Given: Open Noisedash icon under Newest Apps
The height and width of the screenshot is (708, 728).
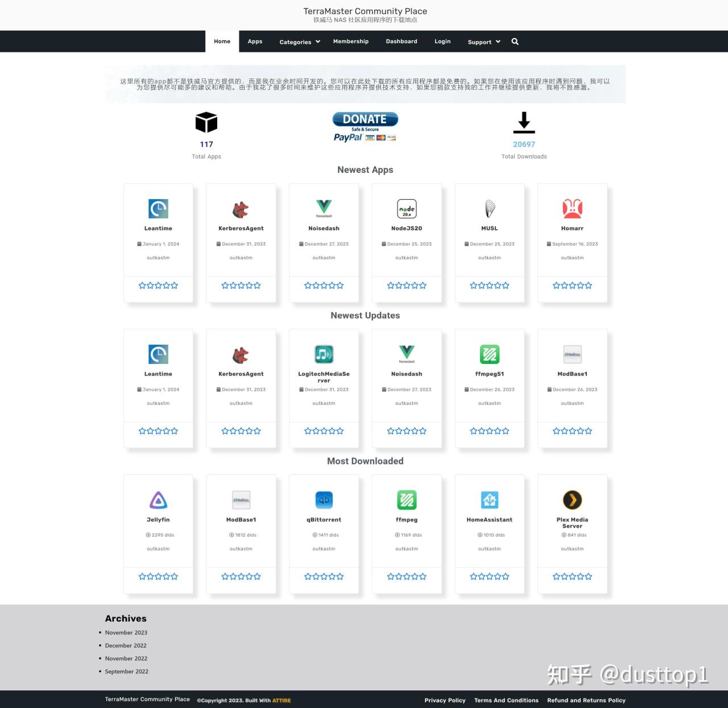Looking at the screenshot, I should click(324, 209).
